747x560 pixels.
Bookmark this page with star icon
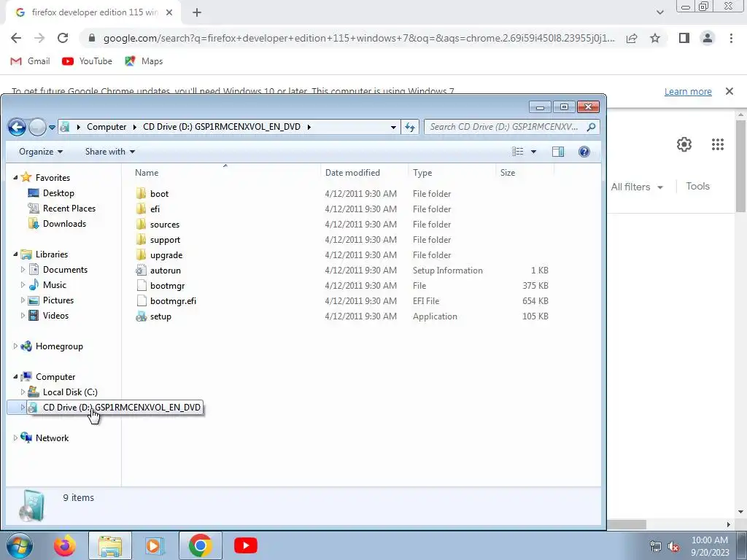pyautogui.click(x=655, y=38)
